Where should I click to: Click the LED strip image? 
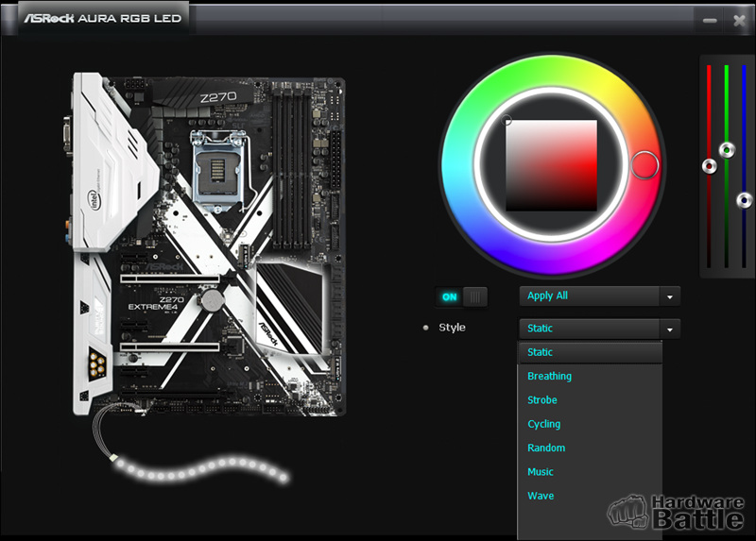click(200, 469)
